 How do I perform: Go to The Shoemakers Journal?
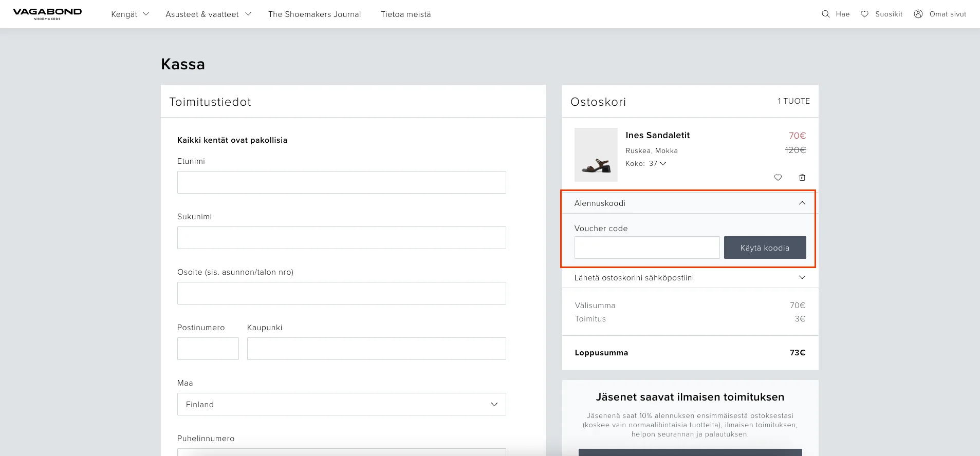tap(315, 14)
